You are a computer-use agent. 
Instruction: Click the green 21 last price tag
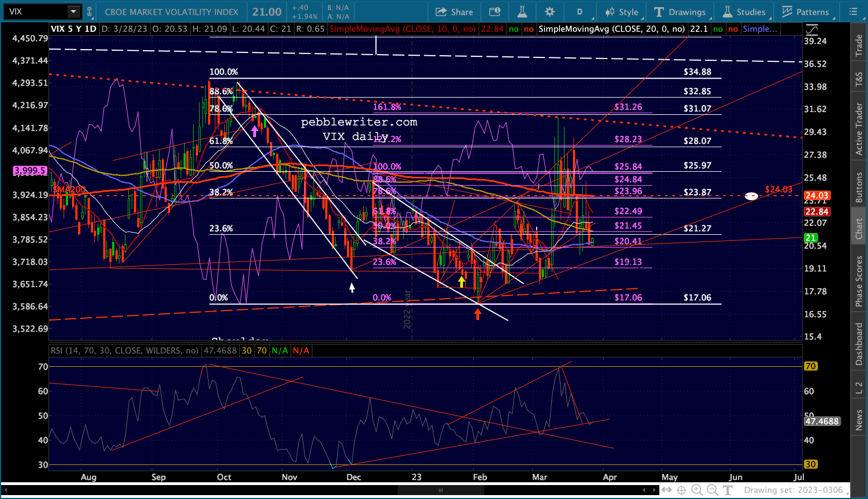pos(811,238)
